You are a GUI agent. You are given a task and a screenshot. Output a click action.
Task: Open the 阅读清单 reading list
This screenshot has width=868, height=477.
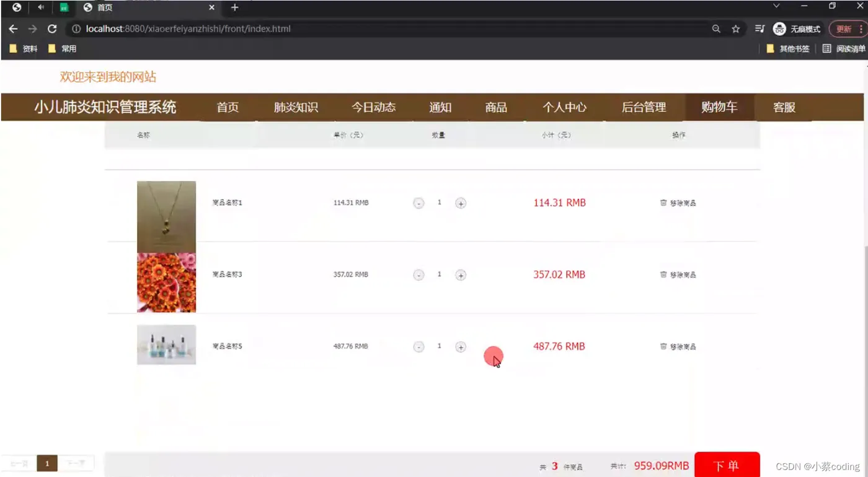(x=844, y=49)
